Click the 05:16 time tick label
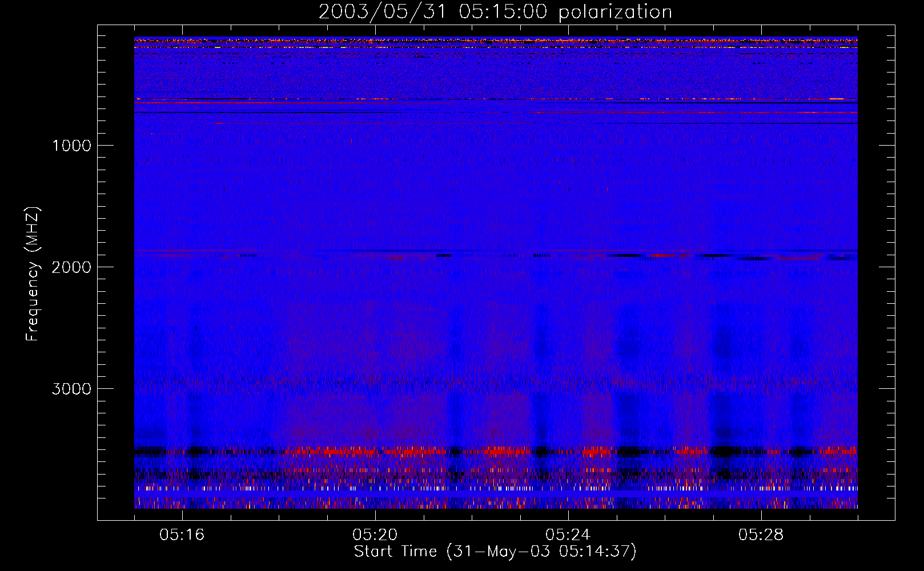This screenshot has height=571, width=924. 182,535
